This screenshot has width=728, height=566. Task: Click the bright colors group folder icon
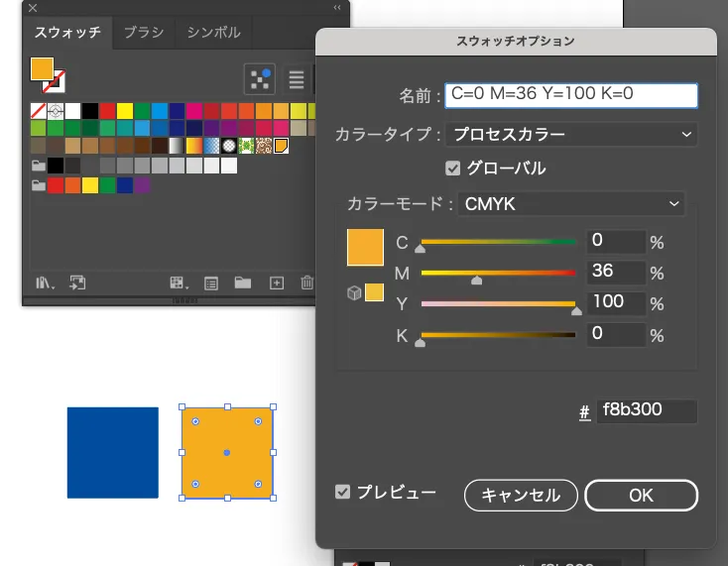point(39,185)
